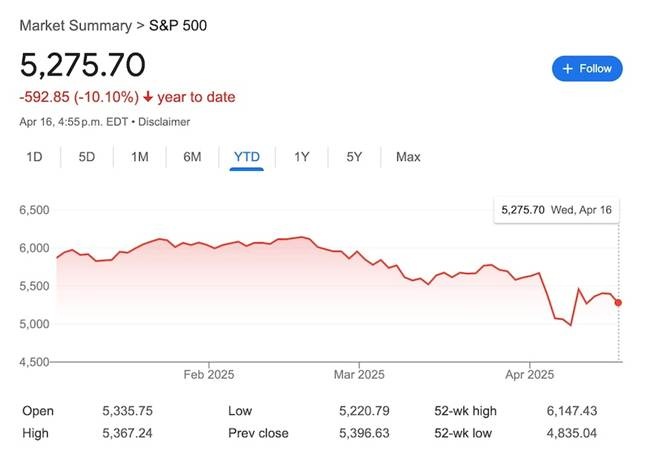Click the red end-point dot on the chart
The width and height of the screenshot is (664, 451).
pos(618,302)
